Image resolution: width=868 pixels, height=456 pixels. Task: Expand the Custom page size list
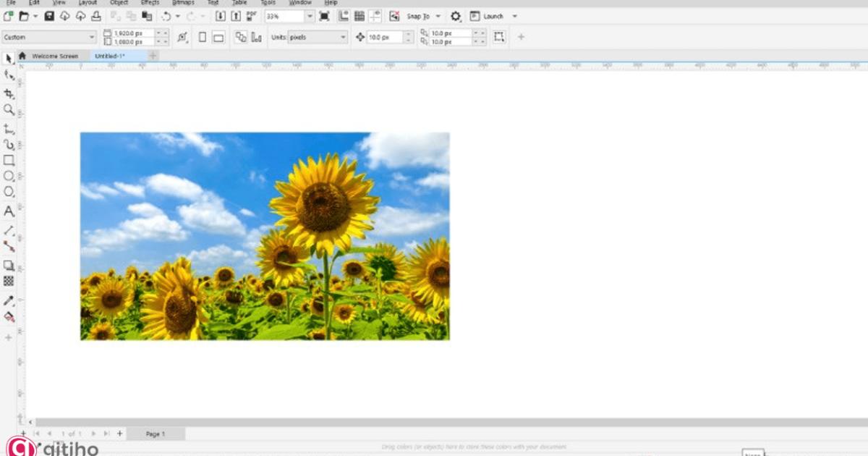(x=92, y=36)
